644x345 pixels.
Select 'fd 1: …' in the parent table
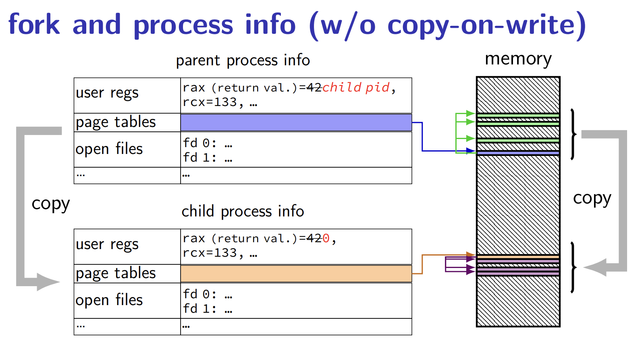point(208,158)
